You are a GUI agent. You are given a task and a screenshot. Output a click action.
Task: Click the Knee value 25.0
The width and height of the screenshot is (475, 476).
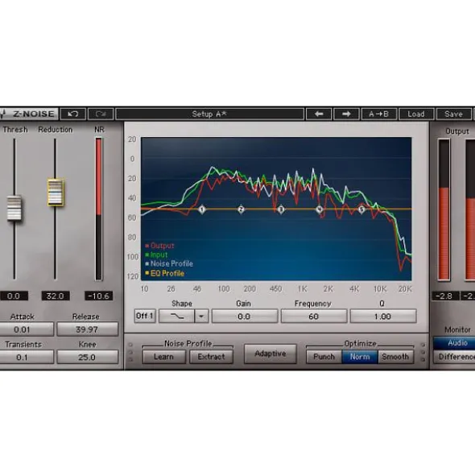[88, 357]
